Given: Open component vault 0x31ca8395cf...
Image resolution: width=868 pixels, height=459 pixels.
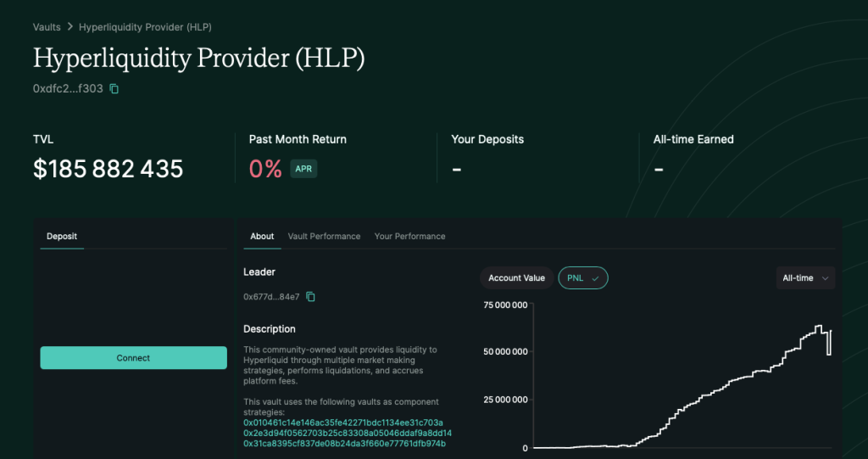Looking at the screenshot, I should [x=345, y=444].
